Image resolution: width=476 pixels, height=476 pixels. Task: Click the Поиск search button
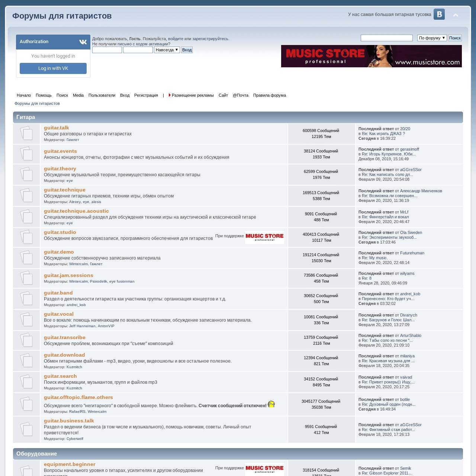click(455, 38)
